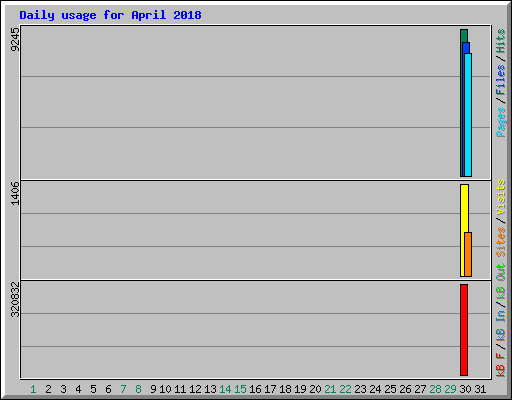Screen dimensions: 512x400
Task: Click day 22 on the x-axis
Action: pos(345,389)
